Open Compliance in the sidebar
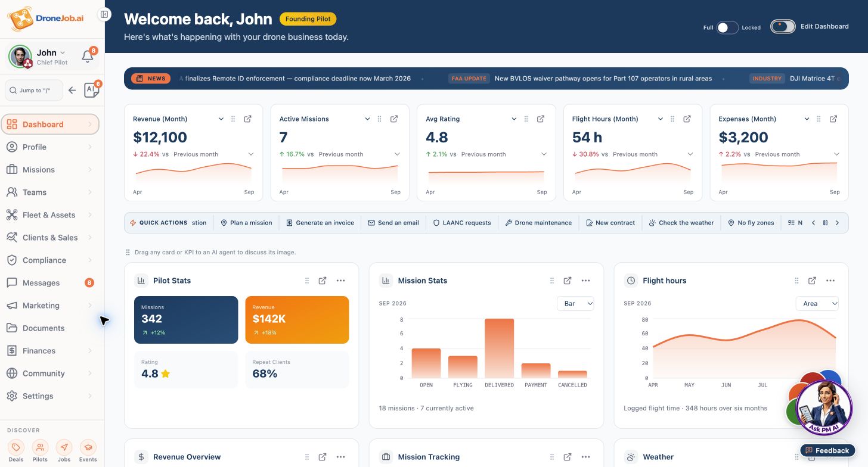Screen dimensions: 868x467 pyautogui.click(x=50, y=260)
